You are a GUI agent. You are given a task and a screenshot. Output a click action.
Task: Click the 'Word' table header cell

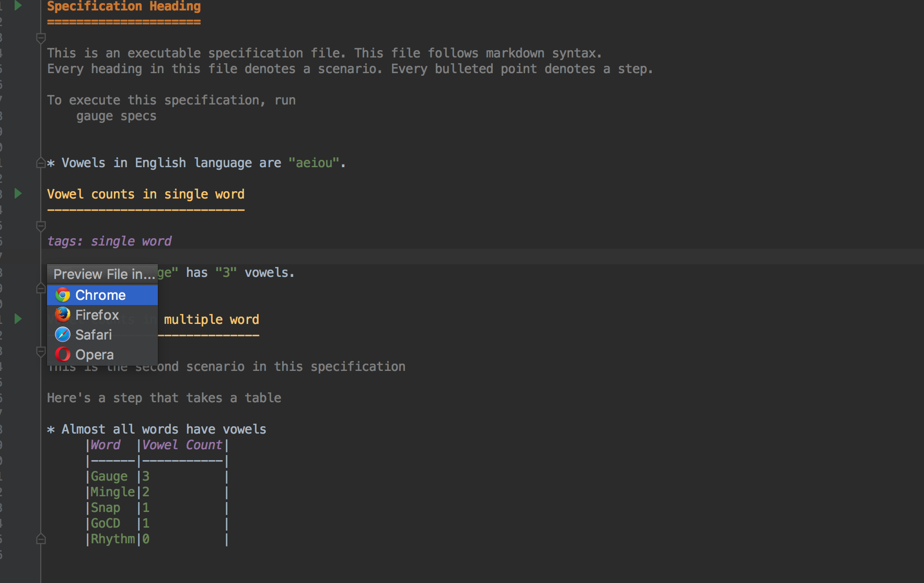click(106, 445)
